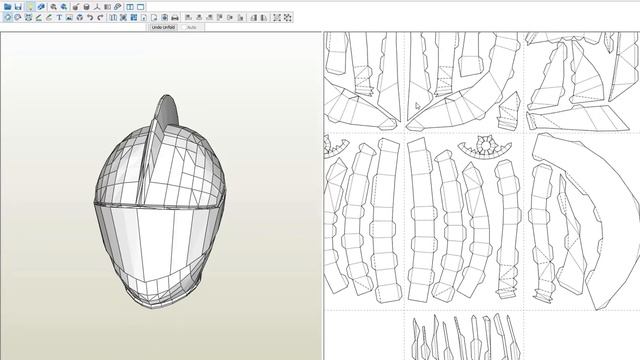Screen dimensions: 640x360
Task: Select the green edge color pencil tool
Action: [x=49, y=18]
